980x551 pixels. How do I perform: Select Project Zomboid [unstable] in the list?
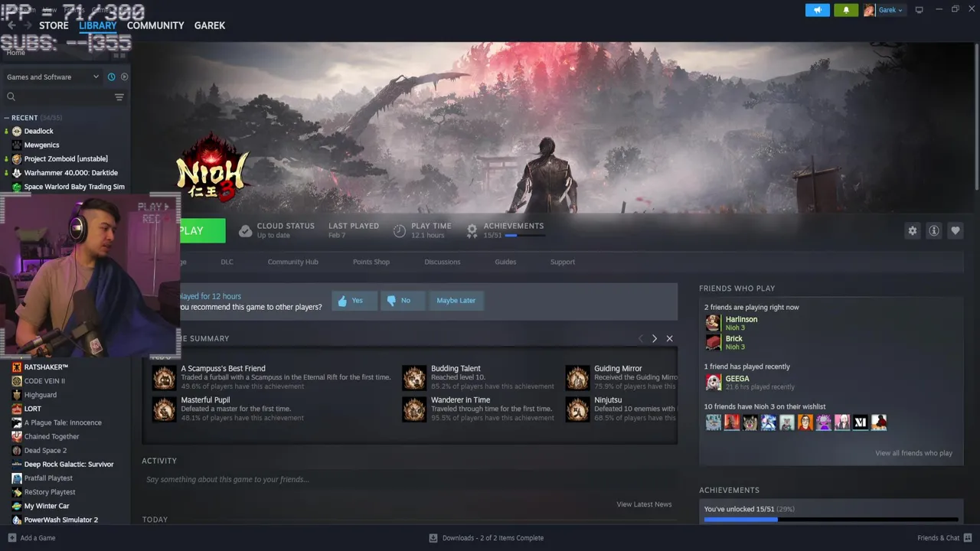[65, 158]
